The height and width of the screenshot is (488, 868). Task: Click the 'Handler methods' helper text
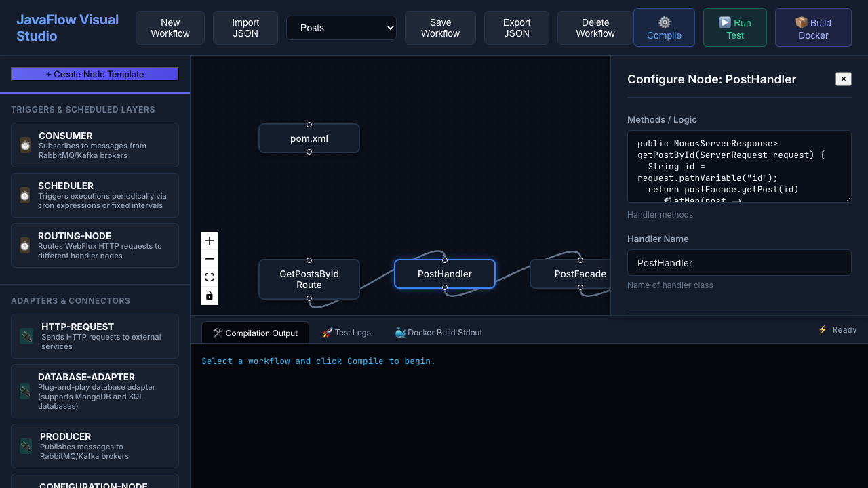coord(660,215)
